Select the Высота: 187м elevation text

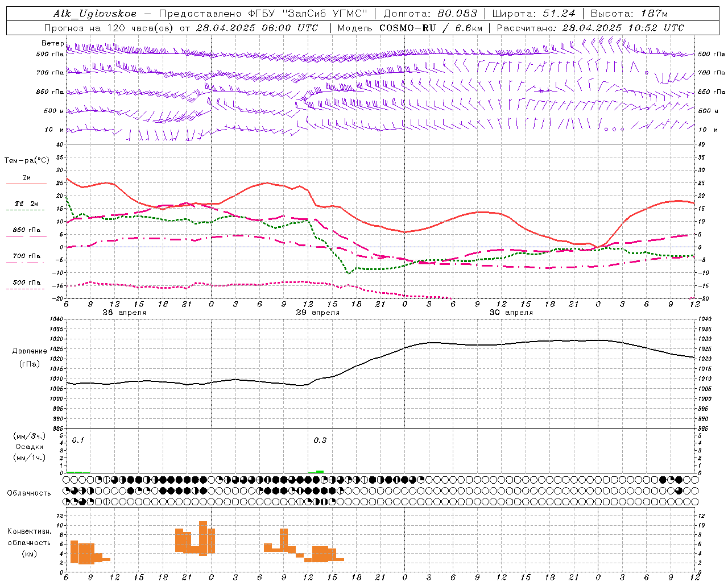tap(629, 14)
